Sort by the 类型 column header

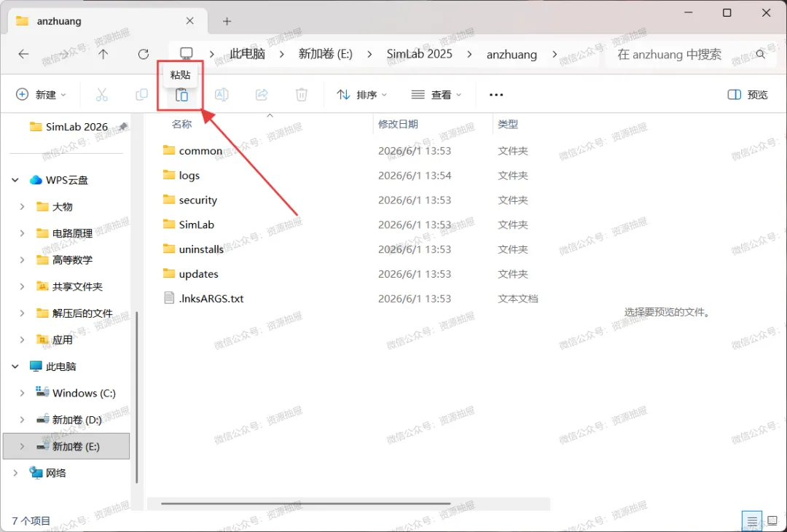coord(508,124)
